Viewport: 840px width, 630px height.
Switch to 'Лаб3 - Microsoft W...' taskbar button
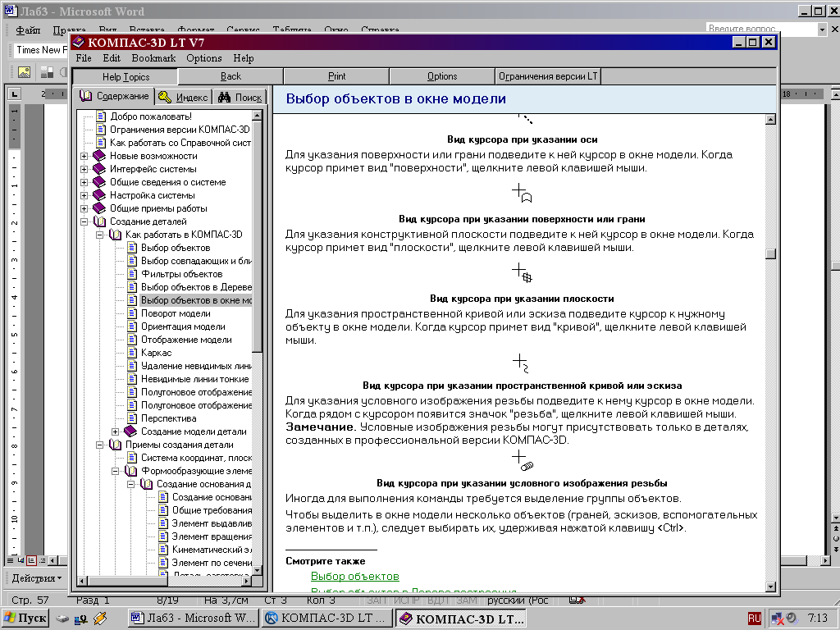tap(194, 619)
